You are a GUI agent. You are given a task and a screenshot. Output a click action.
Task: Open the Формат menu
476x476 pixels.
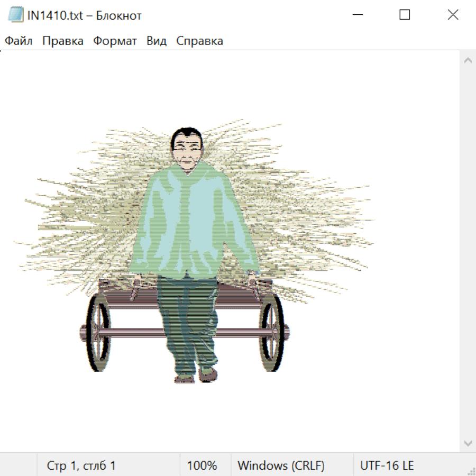pos(115,41)
